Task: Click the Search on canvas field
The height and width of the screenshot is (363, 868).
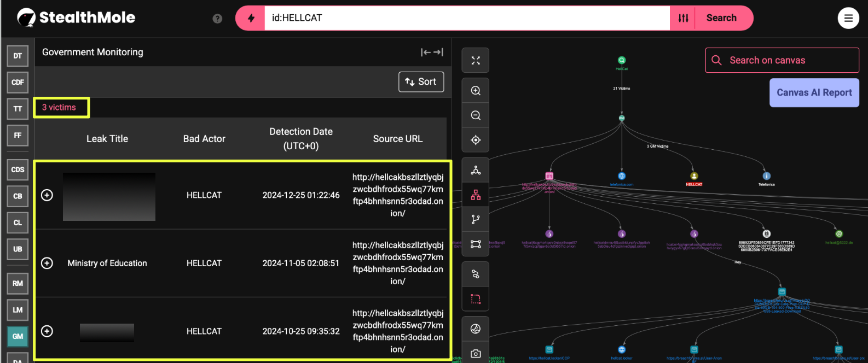Action: [x=782, y=60]
